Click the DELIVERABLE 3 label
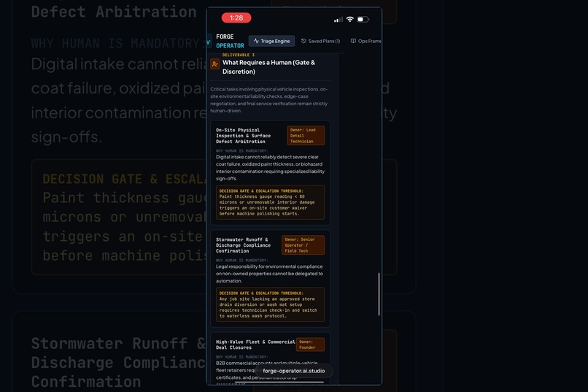Image resolution: width=588 pixels, height=392 pixels. 238,55
